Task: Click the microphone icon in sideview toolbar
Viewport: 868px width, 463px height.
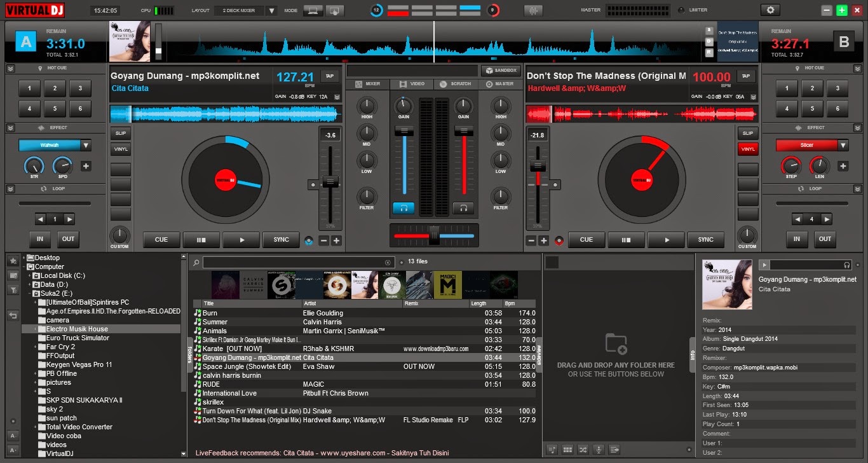Action: click(599, 450)
